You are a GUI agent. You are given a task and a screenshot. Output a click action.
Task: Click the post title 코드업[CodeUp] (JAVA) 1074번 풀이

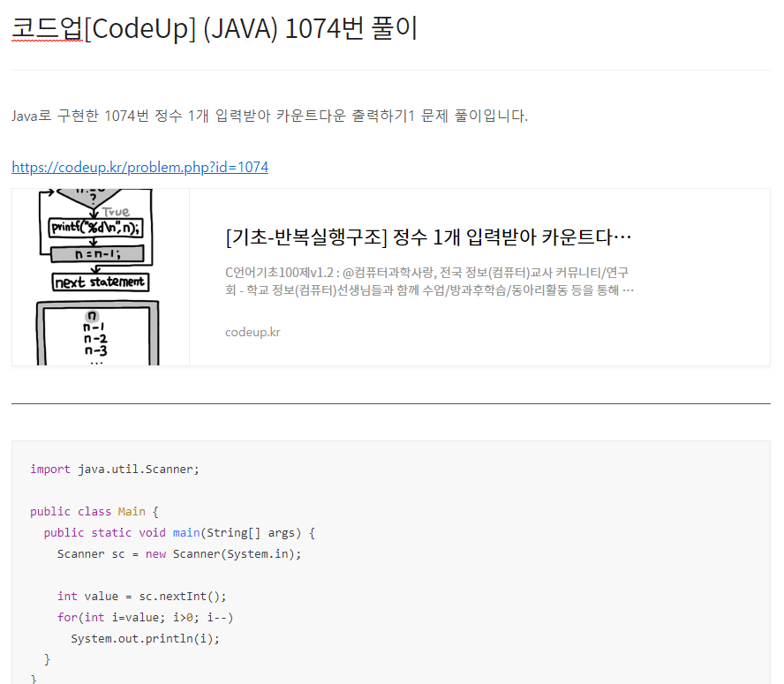pyautogui.click(x=215, y=28)
